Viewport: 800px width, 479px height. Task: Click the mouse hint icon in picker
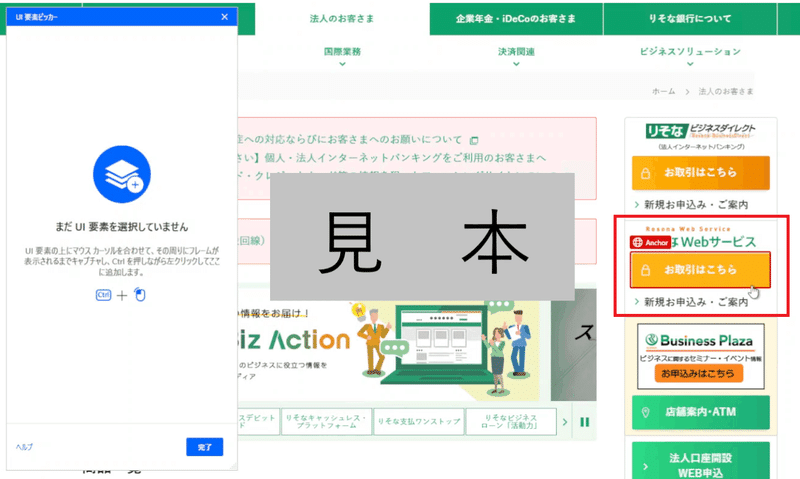[x=140, y=295]
